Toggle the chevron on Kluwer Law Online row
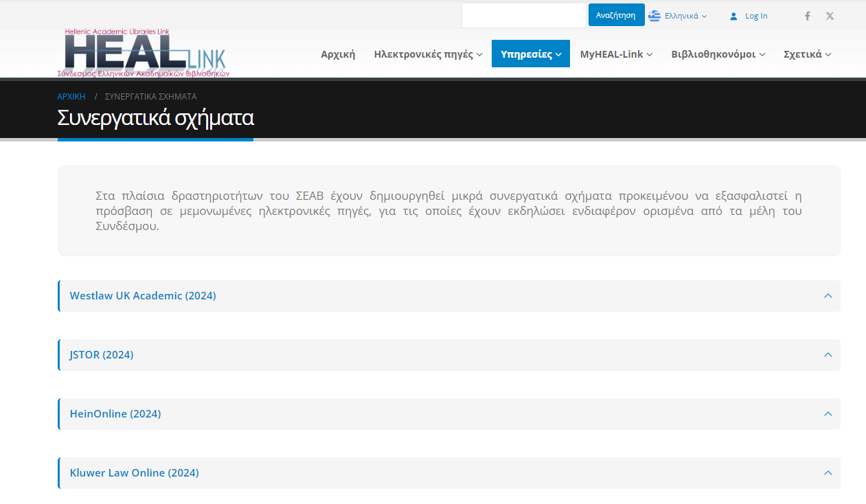 tap(828, 473)
